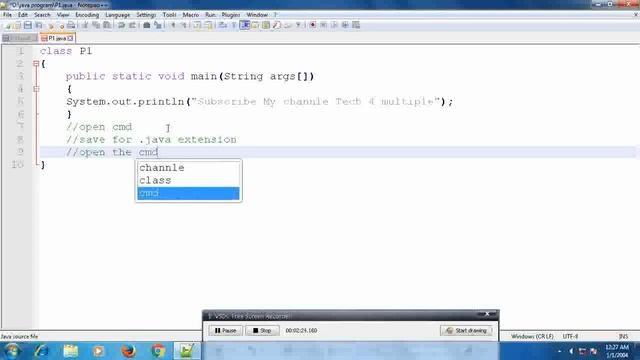Toggle synchronized horizontal scrolling
640x360 pixels.
pos(209,25)
